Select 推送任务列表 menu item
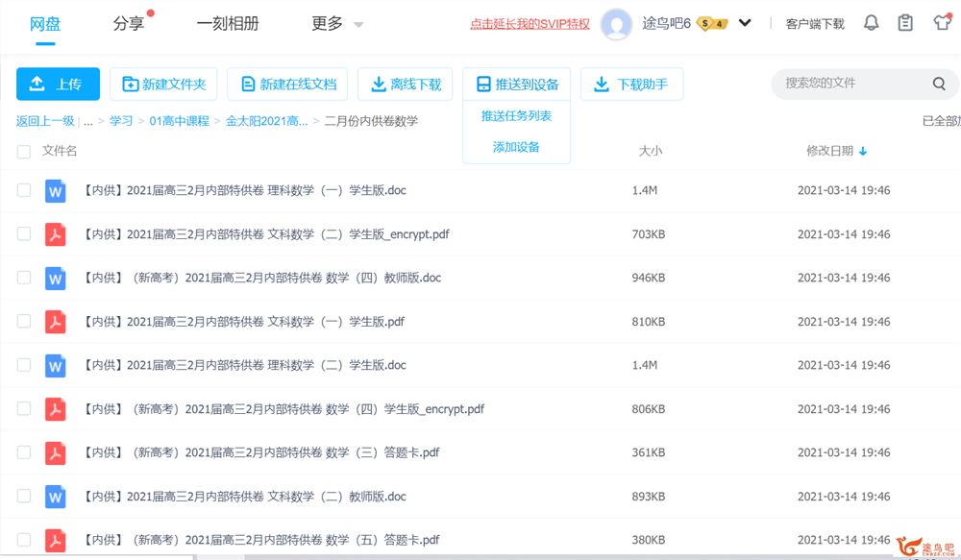The height and width of the screenshot is (560, 961). point(516,116)
